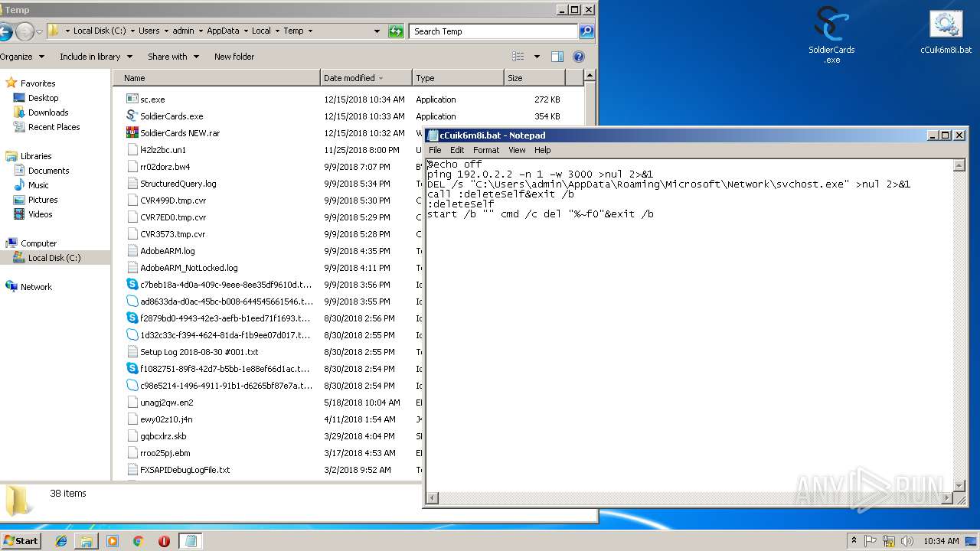Toggle the preview pane

pyautogui.click(x=557, y=57)
